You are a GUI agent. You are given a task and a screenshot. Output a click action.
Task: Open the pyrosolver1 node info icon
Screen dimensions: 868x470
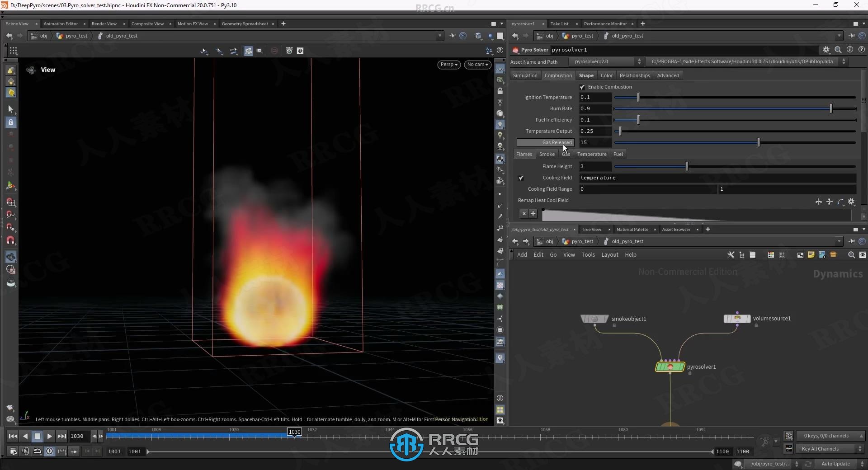(x=850, y=50)
